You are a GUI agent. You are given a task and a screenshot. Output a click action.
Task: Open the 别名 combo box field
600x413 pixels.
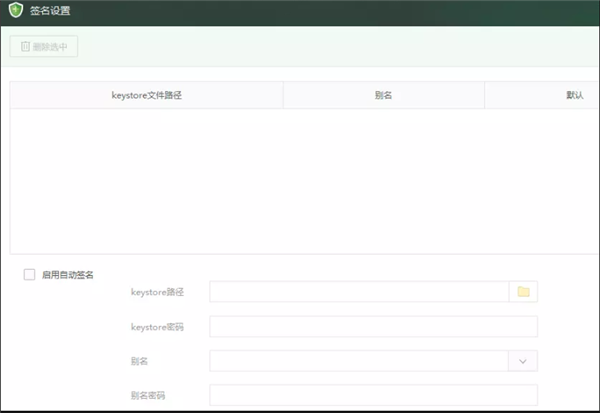pyautogui.click(x=358, y=360)
